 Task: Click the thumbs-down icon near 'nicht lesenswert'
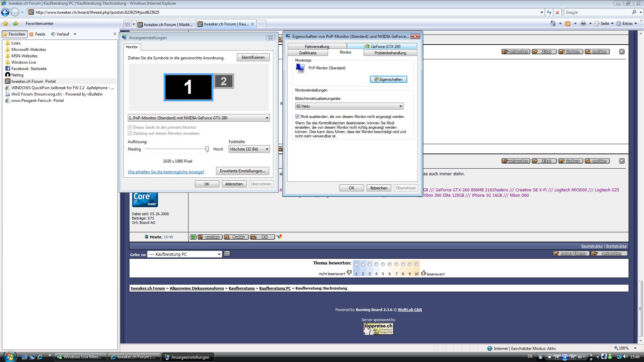[349, 273]
